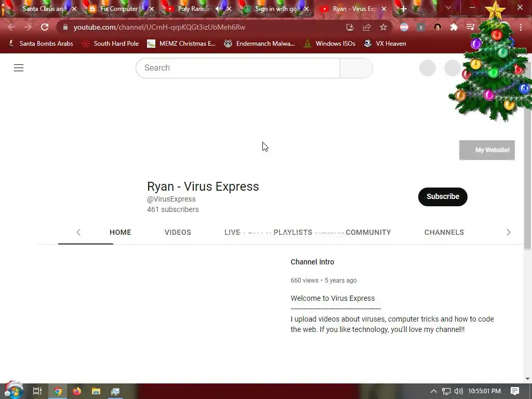This screenshot has width=532, height=399.
Task: Open the YouTube hamburger guide menu
Action: 19,68
